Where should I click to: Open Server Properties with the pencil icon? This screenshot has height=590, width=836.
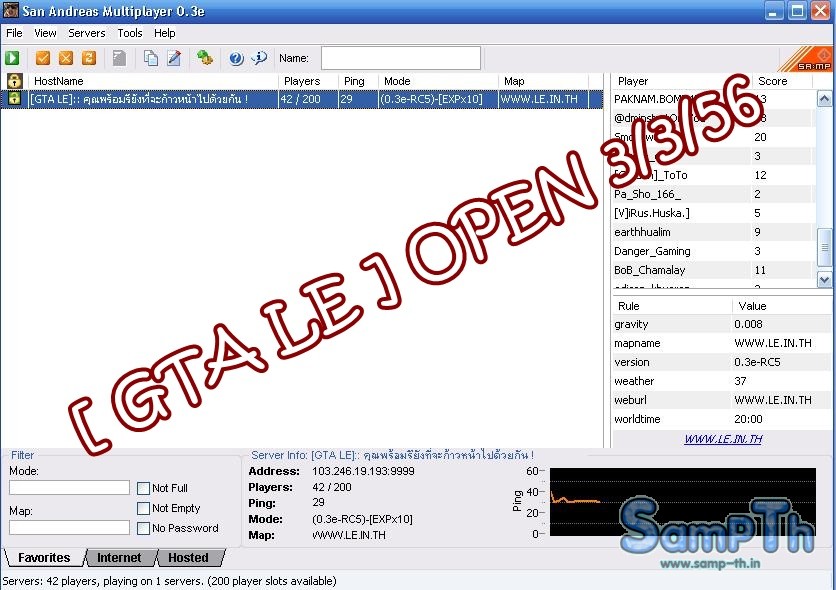174,58
